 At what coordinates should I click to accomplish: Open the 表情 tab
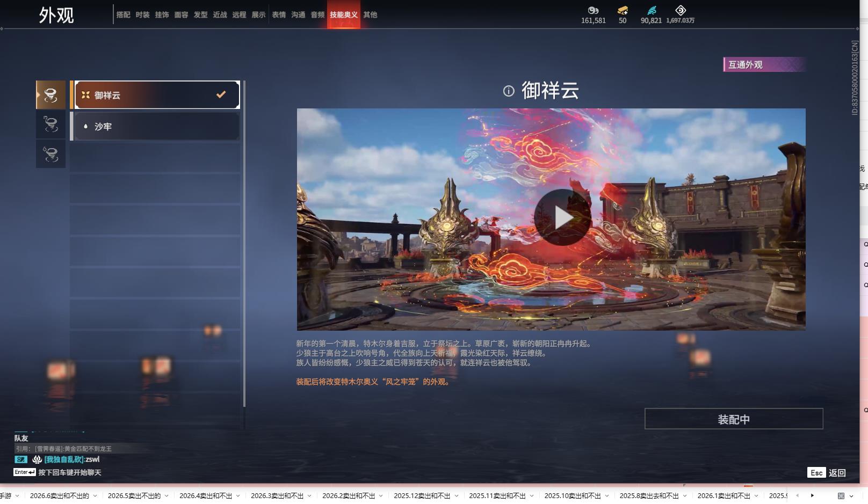(x=279, y=15)
